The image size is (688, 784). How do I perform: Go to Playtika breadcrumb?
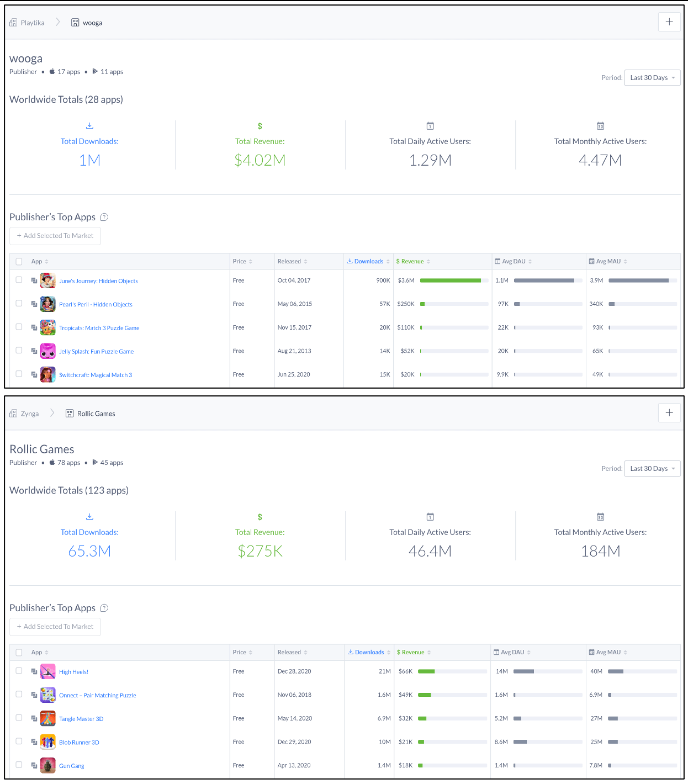point(27,23)
